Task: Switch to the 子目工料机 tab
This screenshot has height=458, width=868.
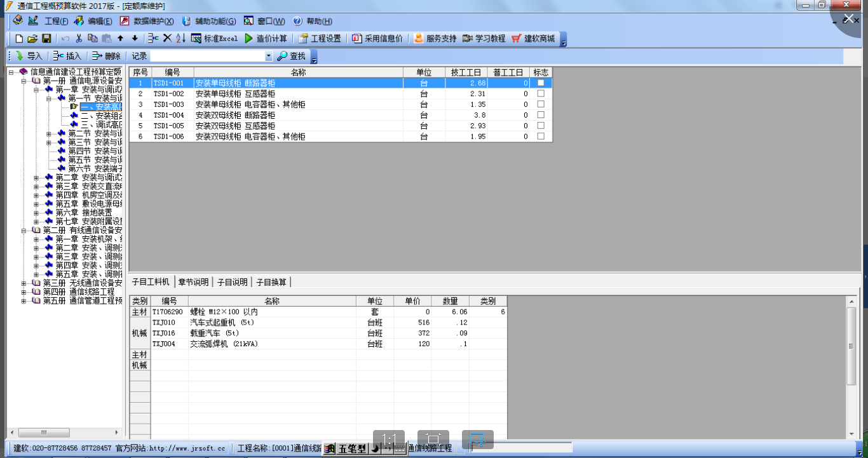Action: [151, 282]
